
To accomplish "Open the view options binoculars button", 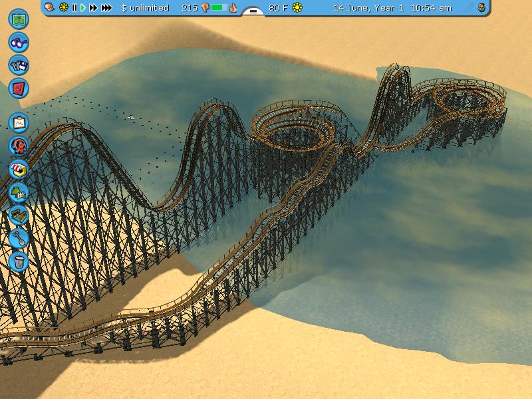I will click(19, 42).
